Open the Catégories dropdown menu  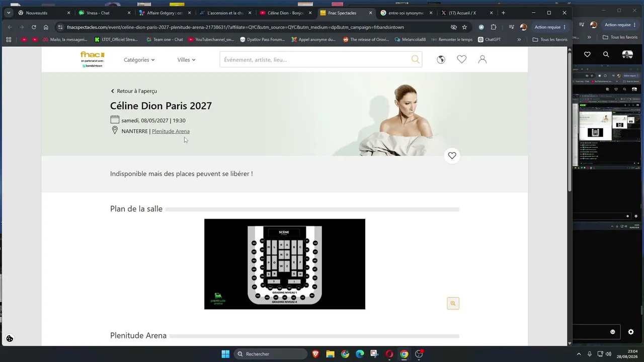139,60
